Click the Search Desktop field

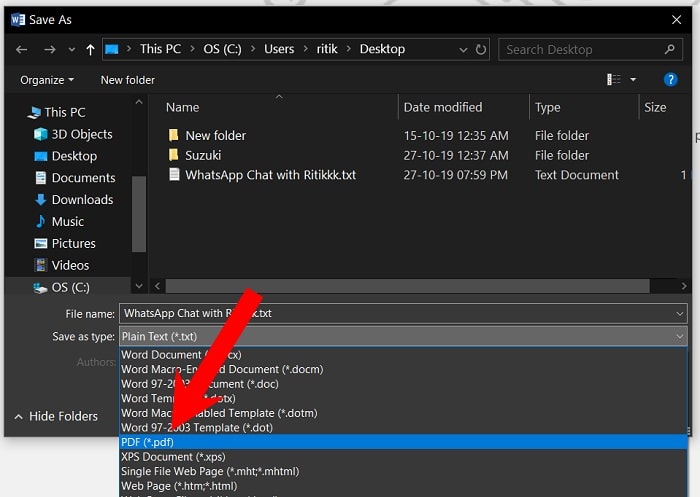click(590, 50)
